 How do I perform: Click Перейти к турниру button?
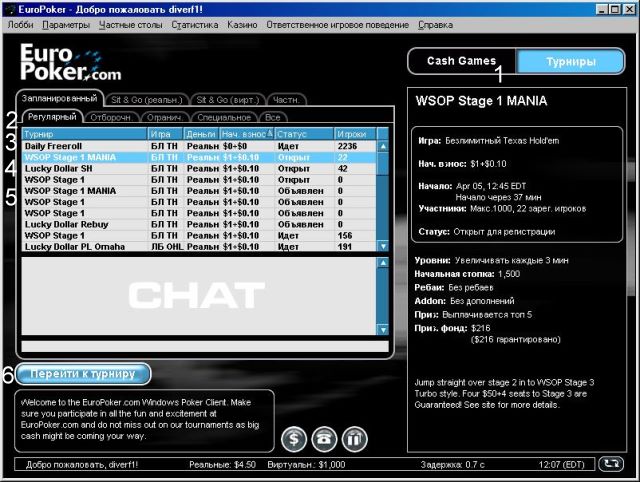(83, 374)
